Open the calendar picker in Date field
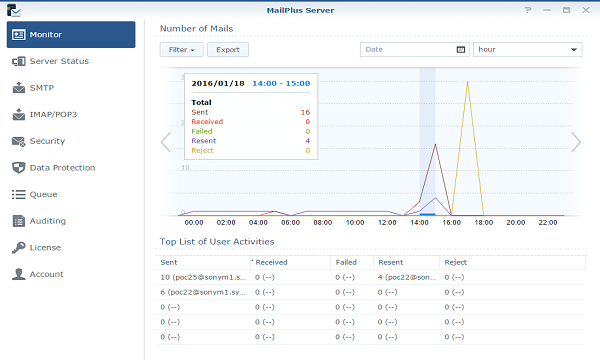Screen dimensions: 600x360 coord(461,49)
